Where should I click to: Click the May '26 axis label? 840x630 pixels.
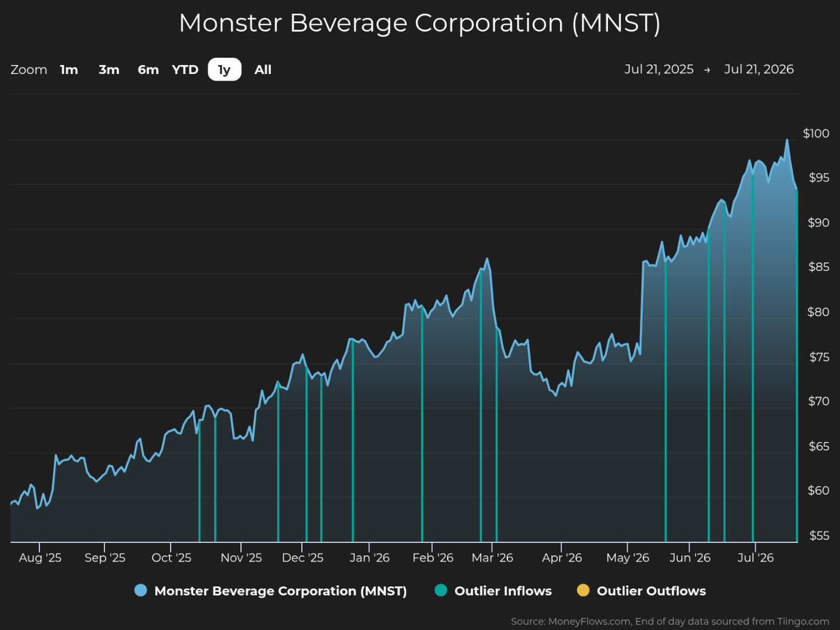(x=628, y=558)
